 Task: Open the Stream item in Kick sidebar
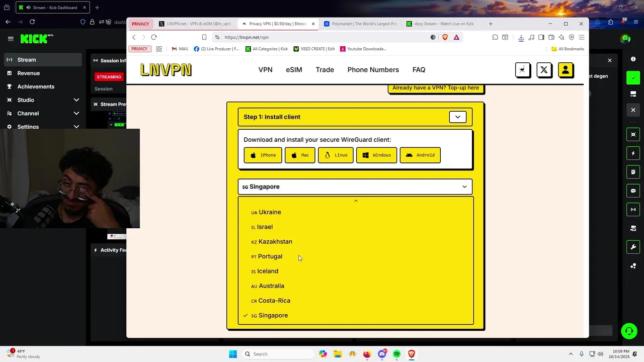pos(43,60)
